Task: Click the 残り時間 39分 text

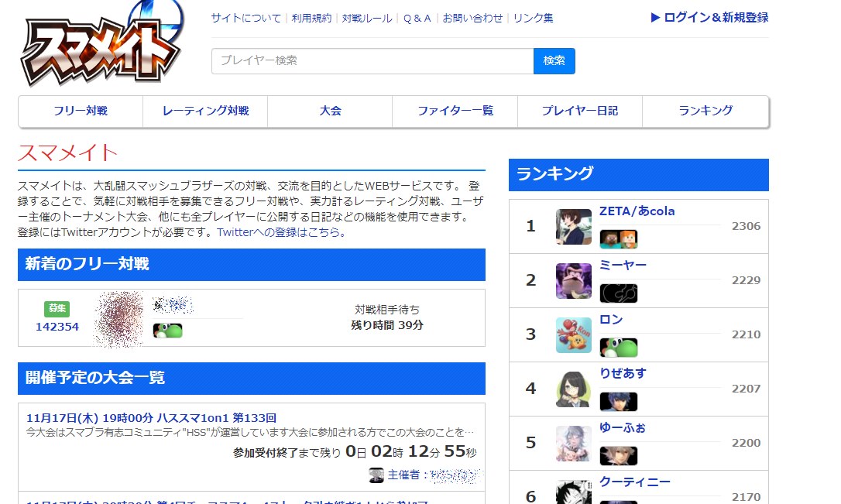Action: pyautogui.click(x=386, y=325)
